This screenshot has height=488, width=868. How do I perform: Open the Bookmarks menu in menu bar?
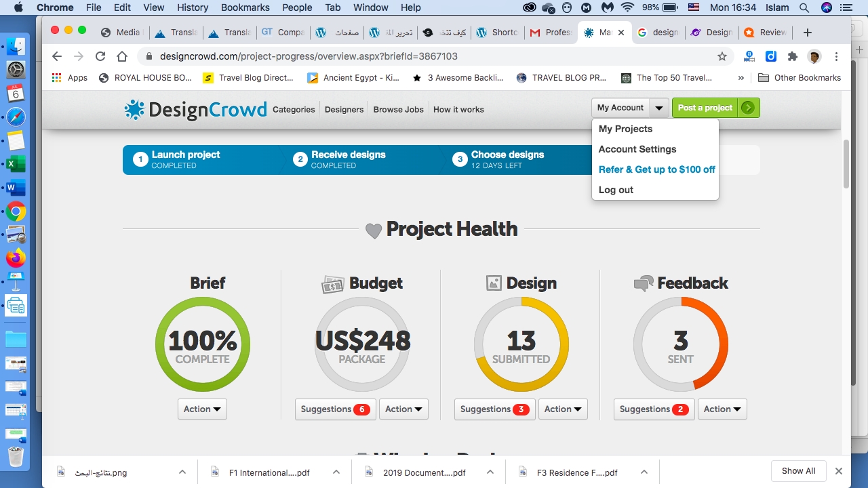pyautogui.click(x=245, y=7)
